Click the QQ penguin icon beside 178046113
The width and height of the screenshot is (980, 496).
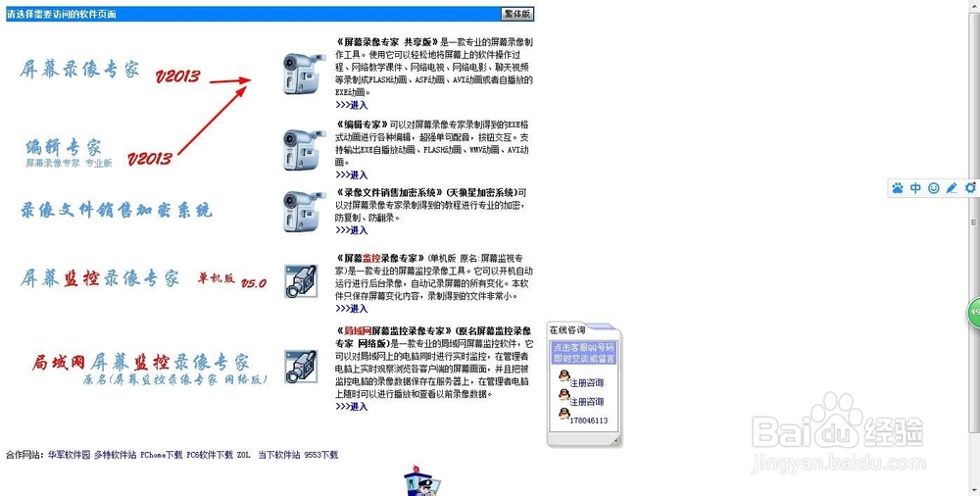click(x=563, y=414)
